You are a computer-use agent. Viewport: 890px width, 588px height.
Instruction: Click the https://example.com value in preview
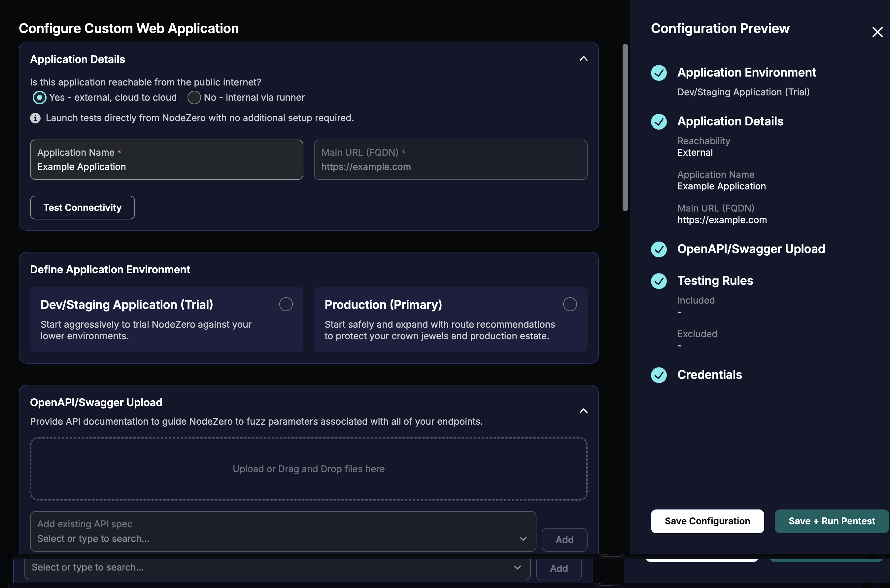pyautogui.click(x=722, y=220)
